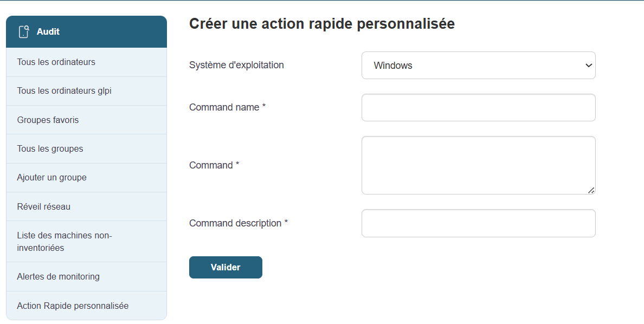
Task: Open Tous les groupes menu entry
Action: 50,149
